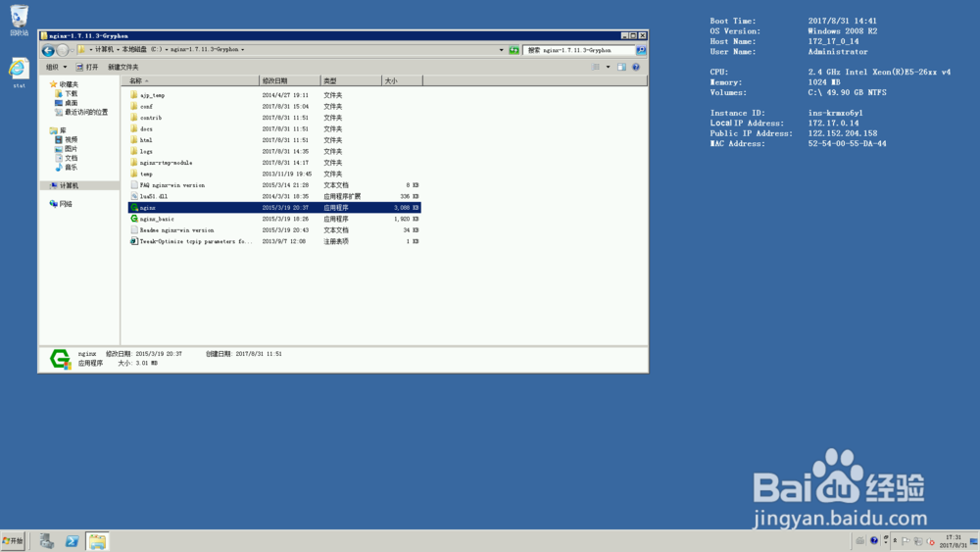Open Server Manager from the taskbar

coord(47,541)
